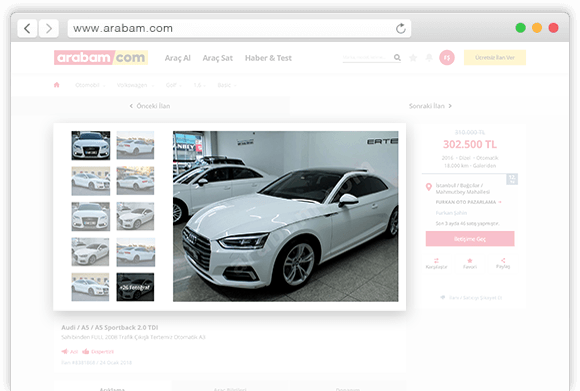The height and width of the screenshot is (391, 580).
Task: Click the Ücretsiz İlan Ver button
Action: (x=495, y=58)
